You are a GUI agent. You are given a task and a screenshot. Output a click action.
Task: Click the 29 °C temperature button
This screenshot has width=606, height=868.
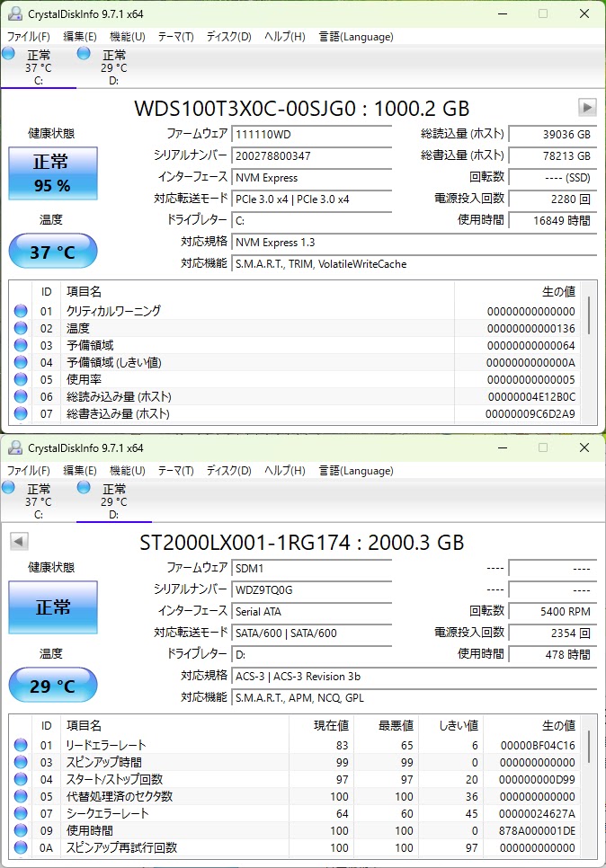click(x=53, y=686)
